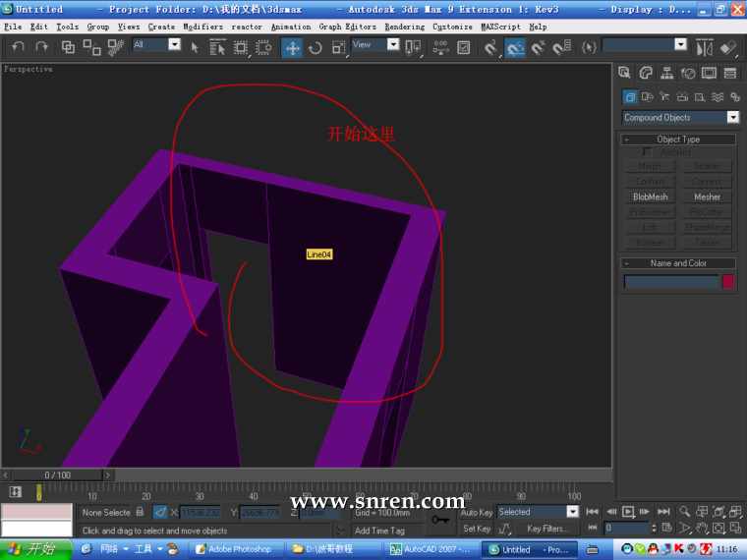Open the Modify command panel tab
The width and height of the screenshot is (747, 560).
coord(646,73)
